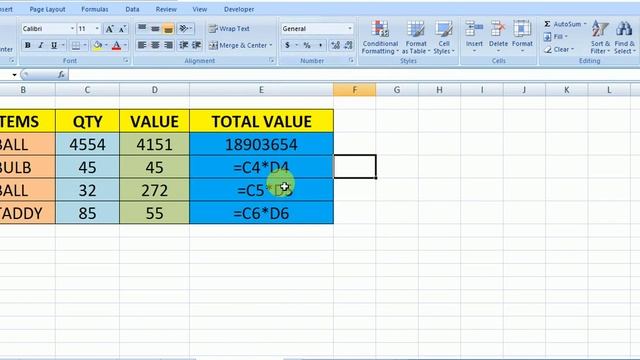This screenshot has height=360, width=640.
Task: Click Delete cells icon
Action: (498, 29)
